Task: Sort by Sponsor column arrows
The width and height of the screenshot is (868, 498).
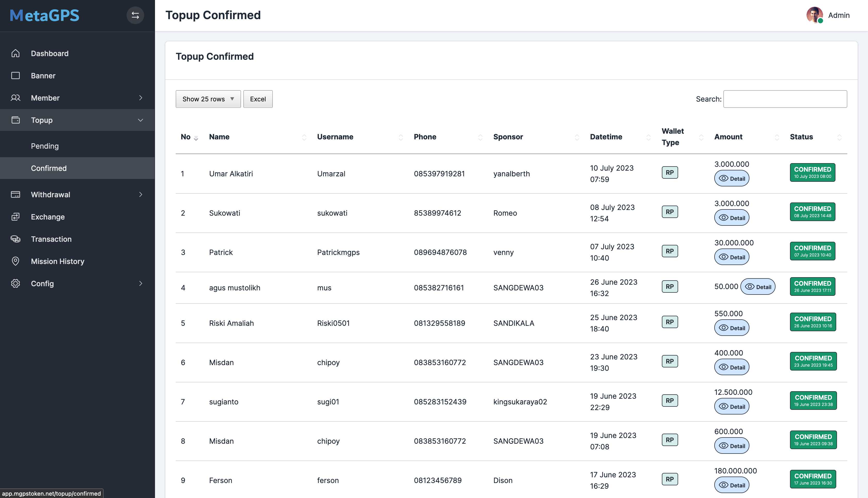Action: pos(577,137)
